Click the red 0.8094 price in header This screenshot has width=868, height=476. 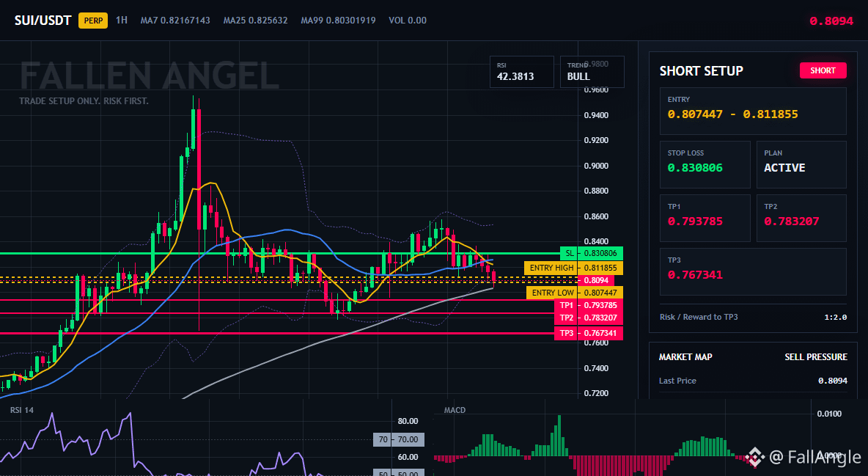coord(831,21)
